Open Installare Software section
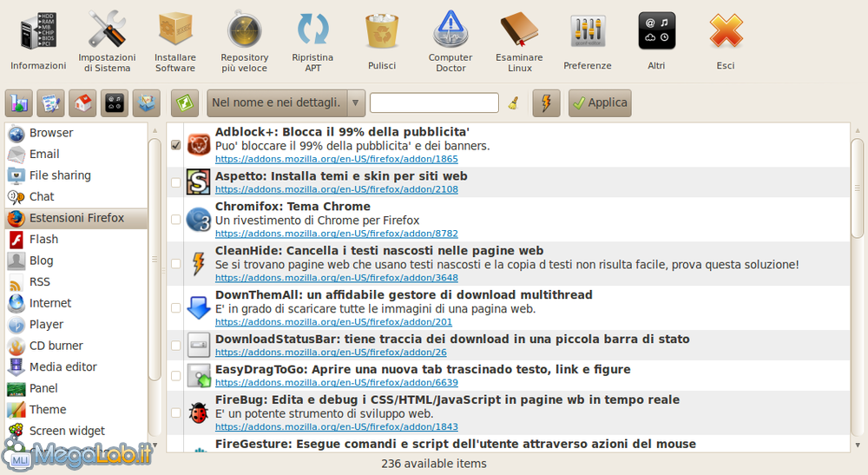 point(175,42)
